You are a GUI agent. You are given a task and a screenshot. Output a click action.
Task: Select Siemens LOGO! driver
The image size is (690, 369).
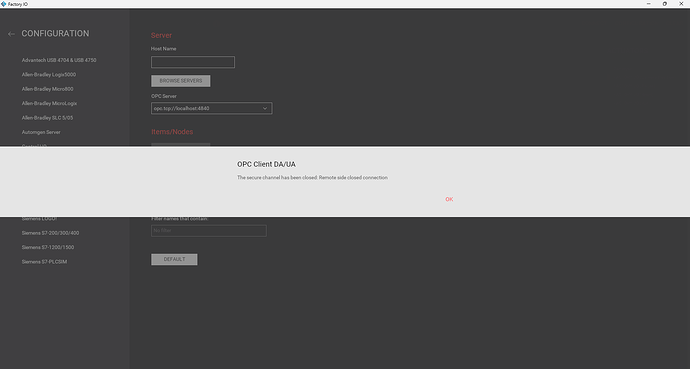point(39,219)
